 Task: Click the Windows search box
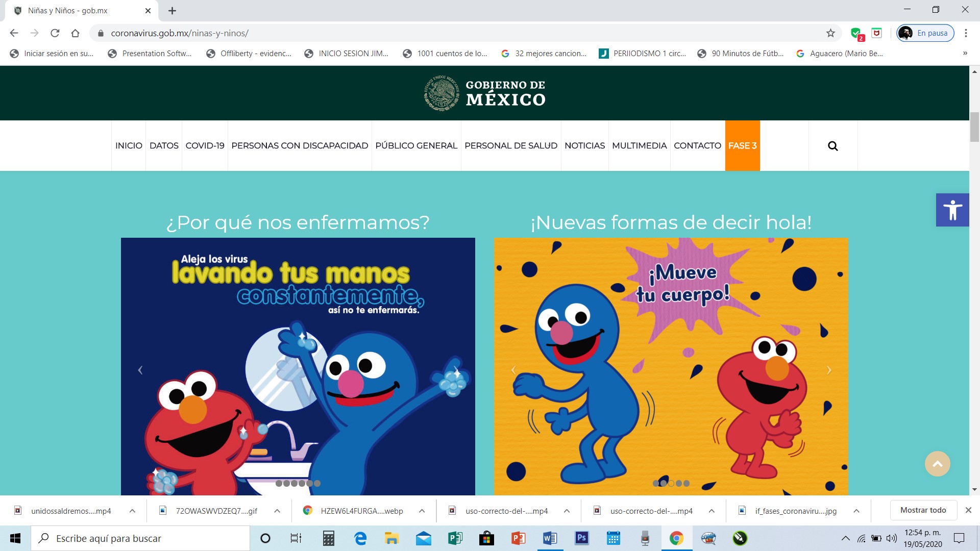pyautogui.click(x=140, y=538)
